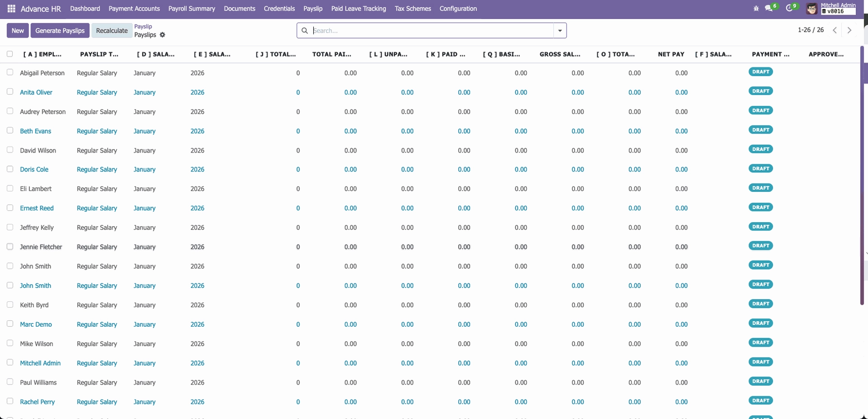Click the Mitchell Admin avatar
Screen dimensions: 868x419
[812, 9]
